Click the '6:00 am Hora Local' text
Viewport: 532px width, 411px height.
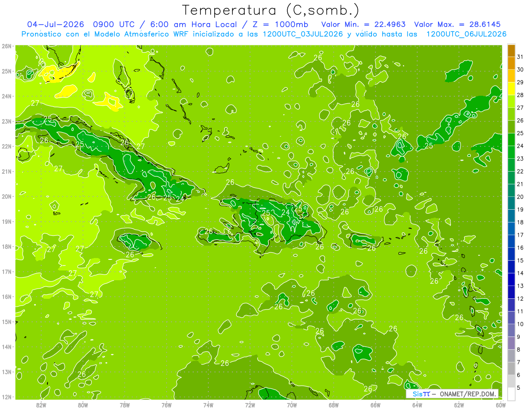coord(193,24)
